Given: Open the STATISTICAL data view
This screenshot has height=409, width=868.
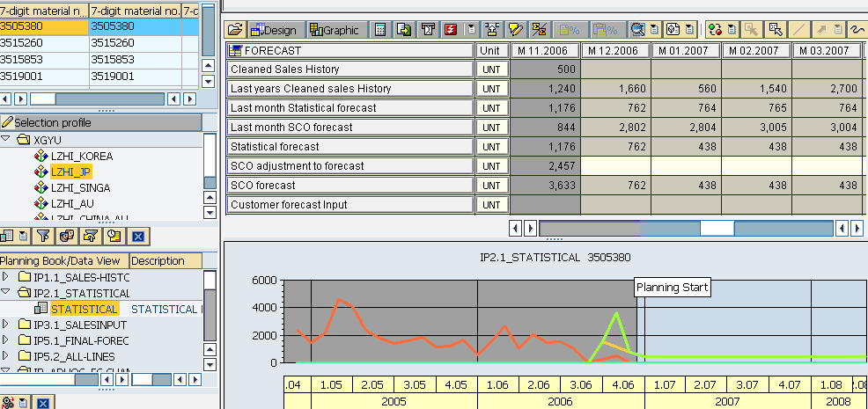Looking at the screenshot, I should [84, 309].
